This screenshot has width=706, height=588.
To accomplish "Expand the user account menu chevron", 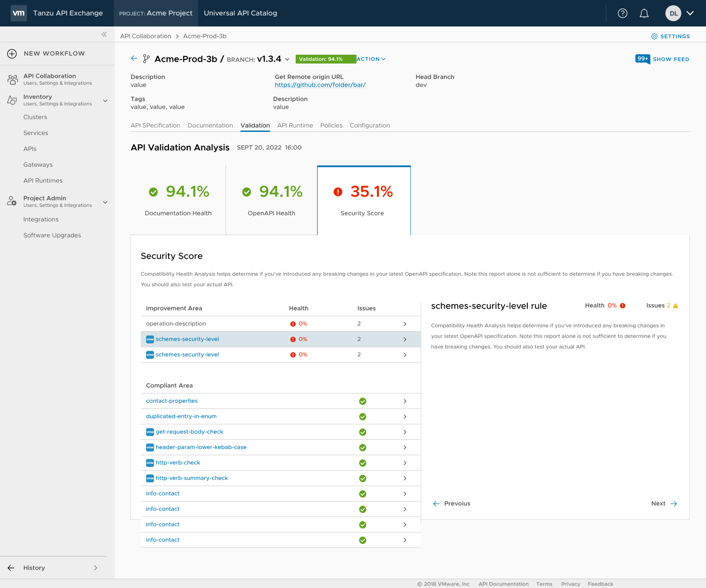I will click(691, 13).
